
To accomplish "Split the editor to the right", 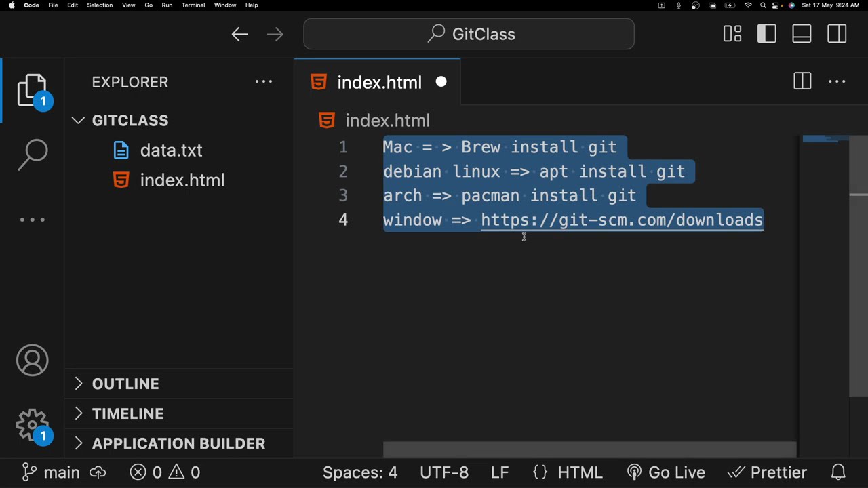I will pyautogui.click(x=802, y=81).
